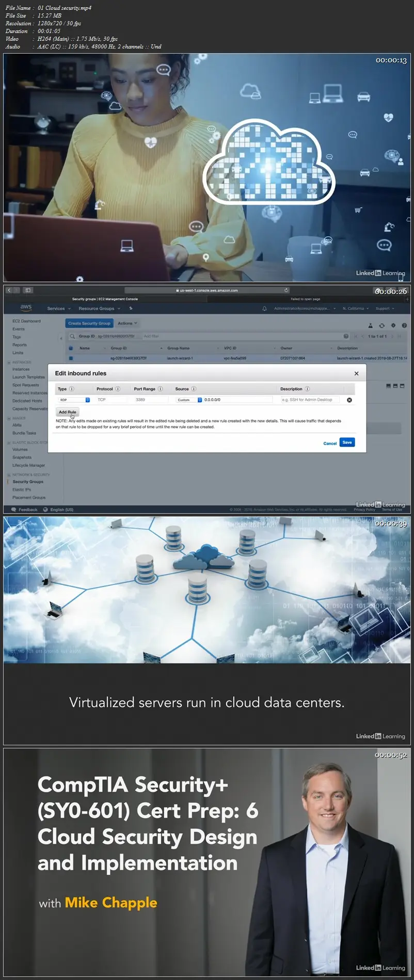This screenshot has height=980, width=414.
Task: Click Lifecycle Manager in the sidebar
Action: [x=28, y=465]
